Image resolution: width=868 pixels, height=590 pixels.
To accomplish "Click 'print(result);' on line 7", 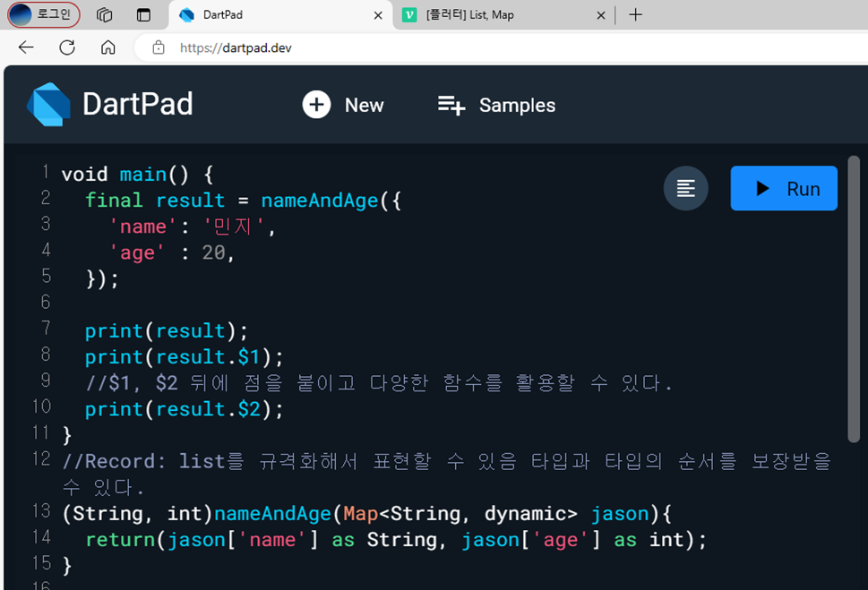I will (166, 331).
